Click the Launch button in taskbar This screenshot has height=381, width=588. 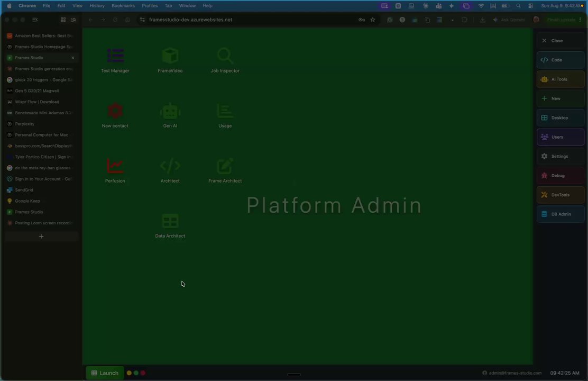tap(105, 373)
